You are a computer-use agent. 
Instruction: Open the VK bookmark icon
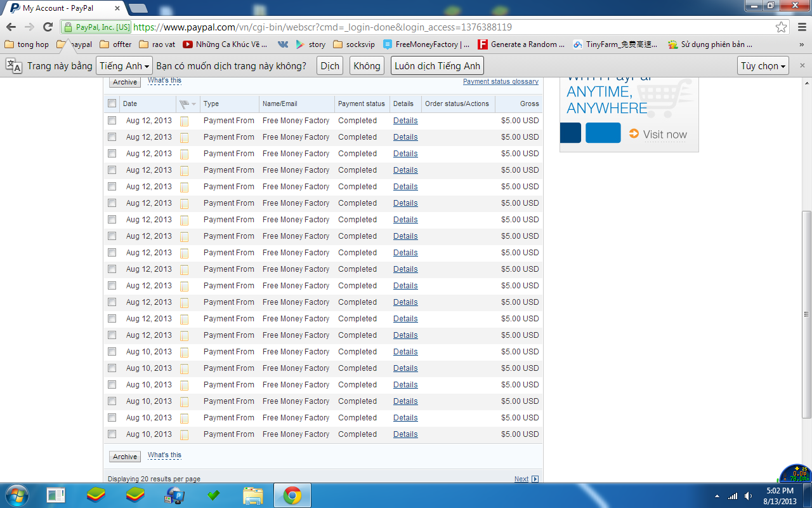(282, 44)
